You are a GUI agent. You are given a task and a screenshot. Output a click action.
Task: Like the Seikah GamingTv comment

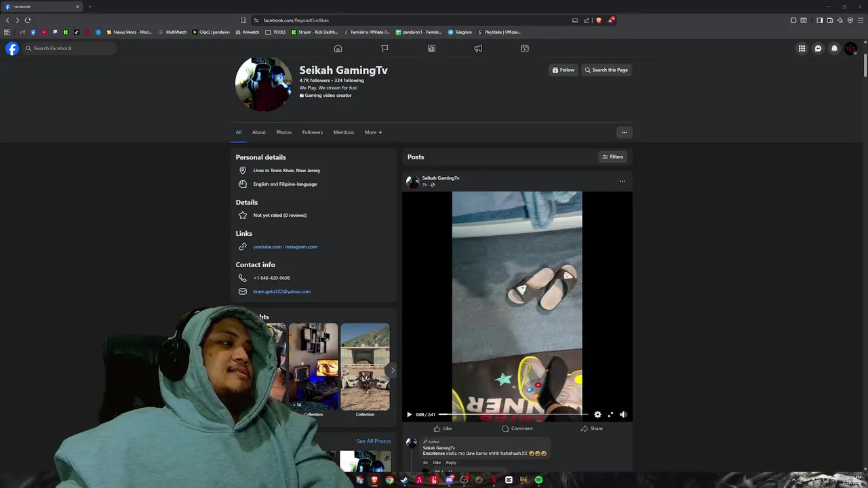coord(437,462)
